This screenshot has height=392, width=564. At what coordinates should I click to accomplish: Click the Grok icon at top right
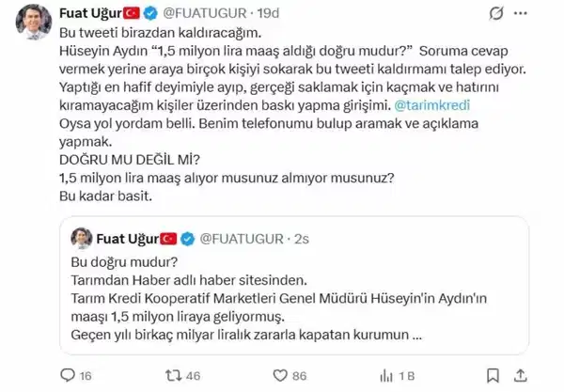click(496, 13)
